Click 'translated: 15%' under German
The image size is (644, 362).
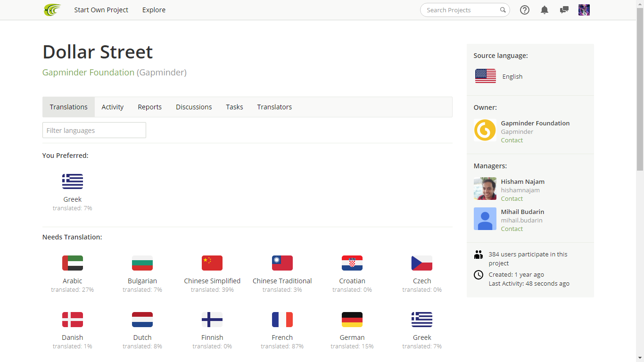tap(352, 346)
